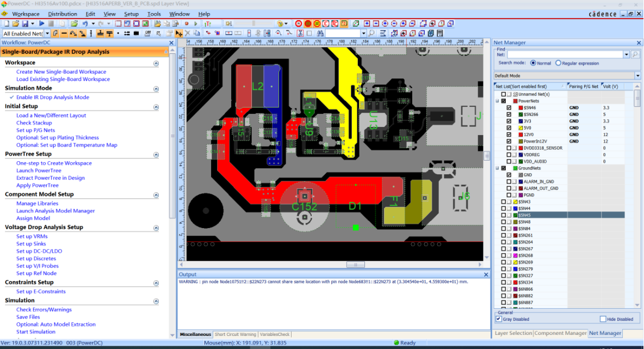Screen dimensions: 644x349
Task: Open the All Enabled Net dropdown
Action: 47,34
